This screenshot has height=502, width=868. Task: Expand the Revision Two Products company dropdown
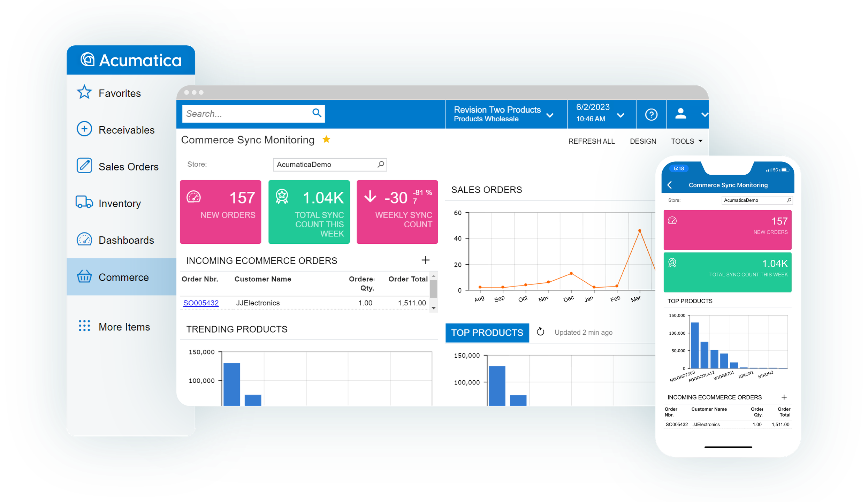click(550, 115)
